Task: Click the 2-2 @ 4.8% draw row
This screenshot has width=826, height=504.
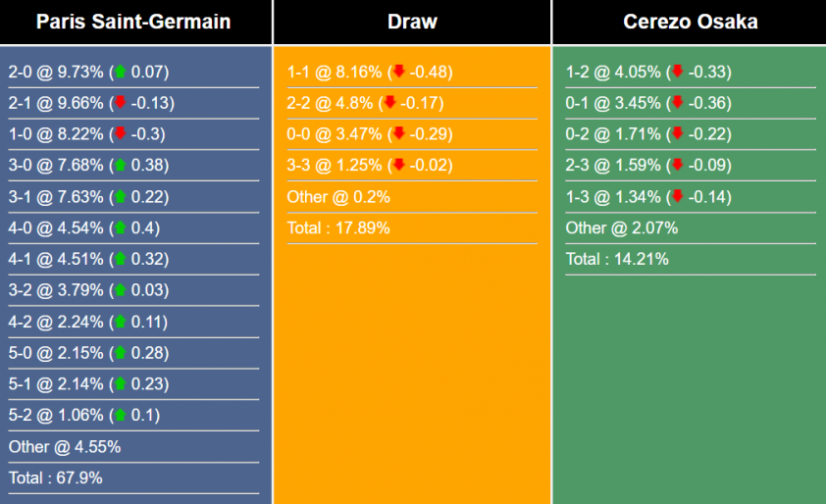Action: (365, 103)
